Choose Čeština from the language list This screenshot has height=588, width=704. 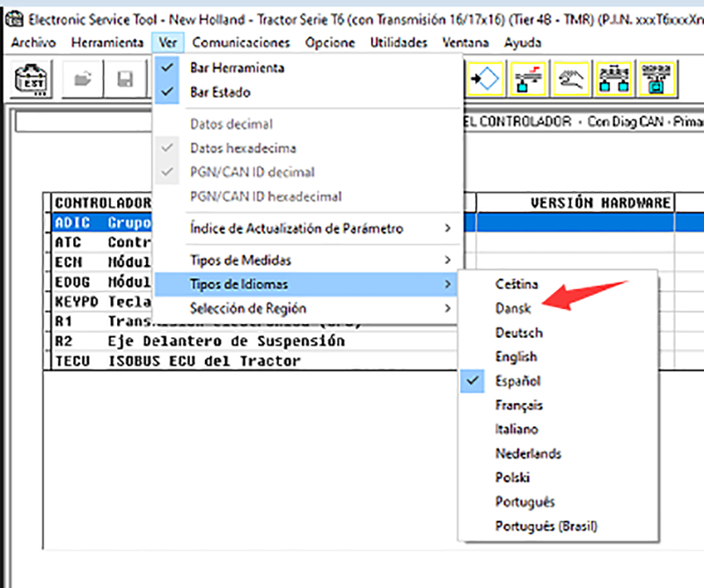558,284
